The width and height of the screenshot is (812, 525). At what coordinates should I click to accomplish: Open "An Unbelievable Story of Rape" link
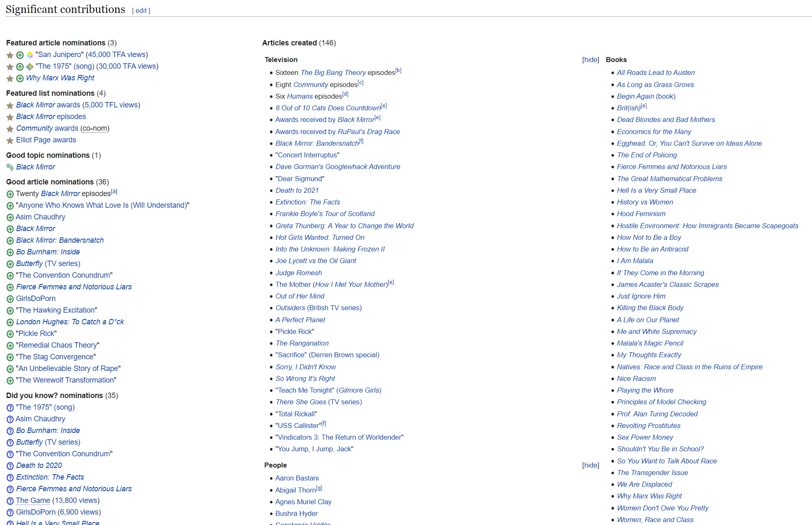tap(68, 368)
